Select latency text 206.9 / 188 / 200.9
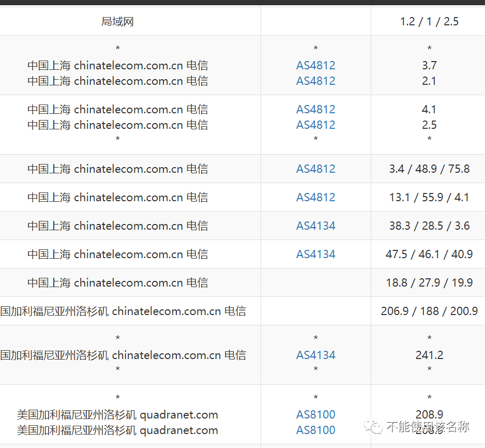Image resolution: width=485 pixels, height=448 pixels. pos(429,311)
